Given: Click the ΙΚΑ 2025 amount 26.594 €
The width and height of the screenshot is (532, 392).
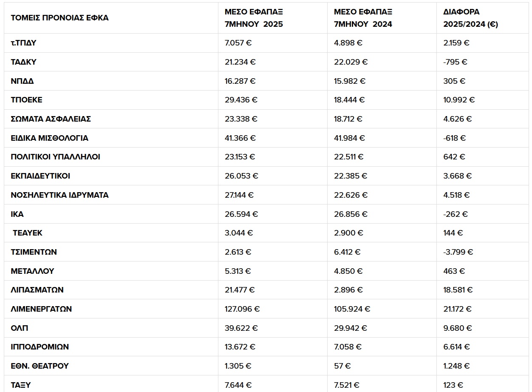Looking at the screenshot, I should 241,214.
